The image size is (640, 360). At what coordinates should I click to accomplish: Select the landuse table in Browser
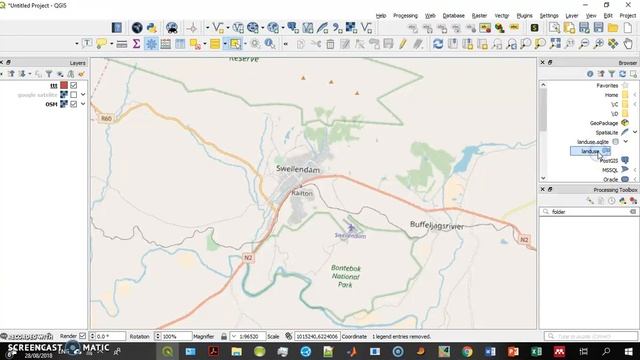pyautogui.click(x=590, y=151)
